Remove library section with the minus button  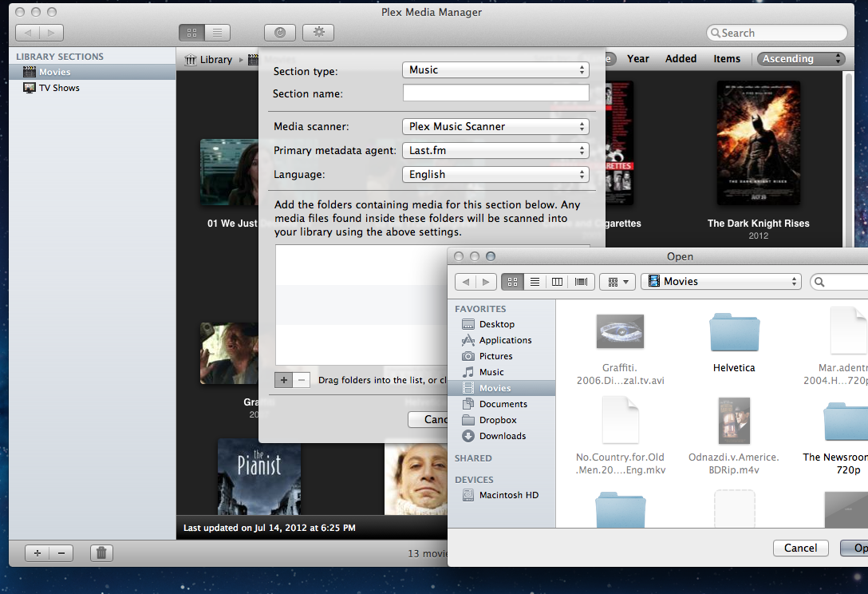[61, 553]
